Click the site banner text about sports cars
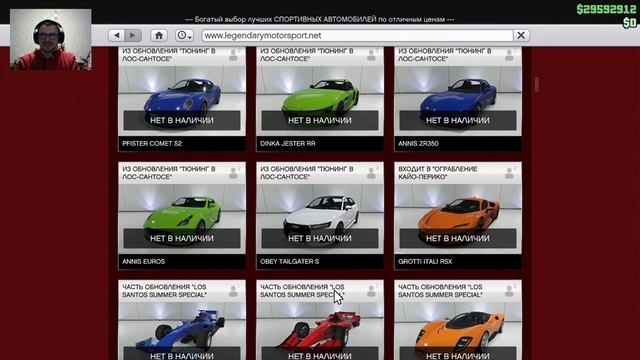 [x=320, y=19]
